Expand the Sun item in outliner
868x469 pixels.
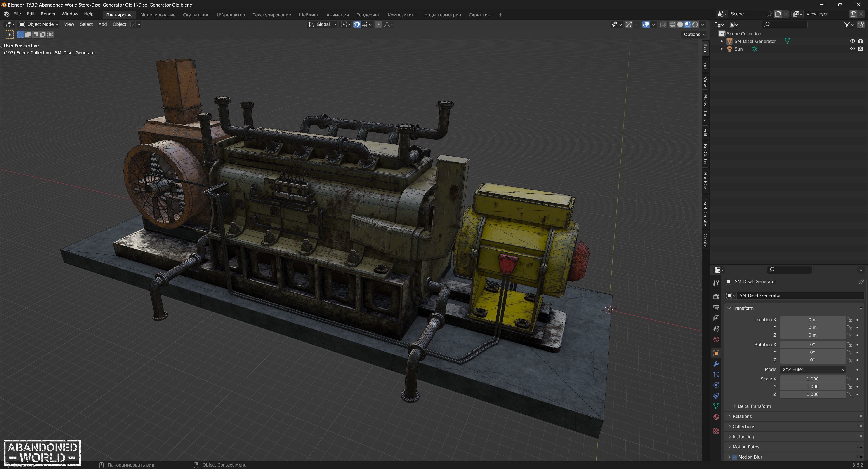722,49
